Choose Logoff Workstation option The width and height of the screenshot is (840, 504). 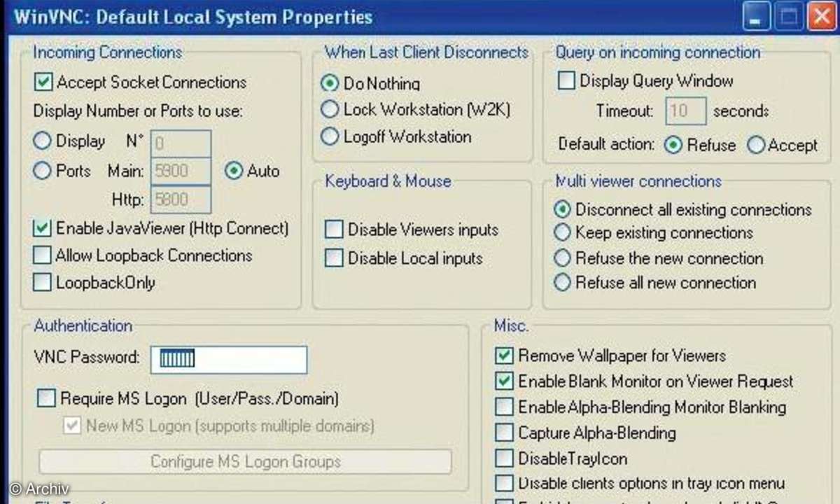(329, 136)
